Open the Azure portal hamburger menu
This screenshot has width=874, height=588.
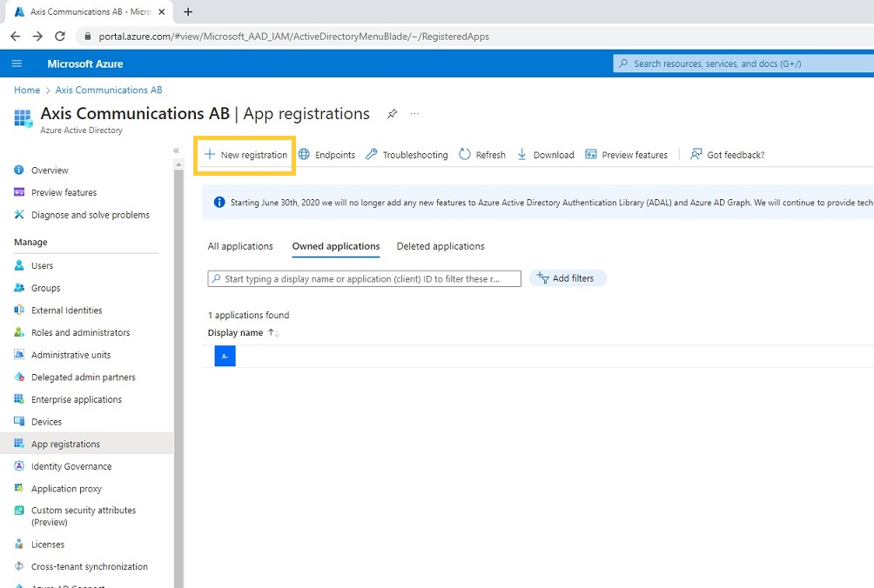17,63
